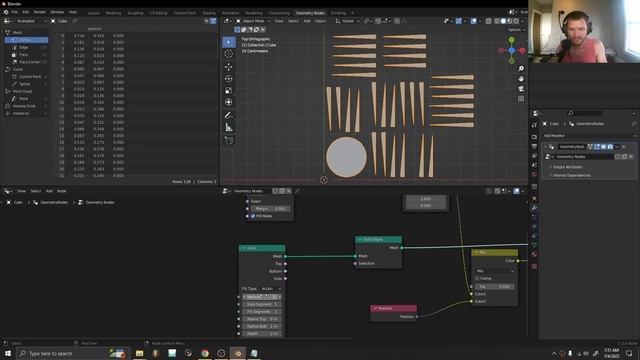Viewport: 640px width, 360px height.
Task: Toggle viewport overlays button
Action: pos(473,21)
